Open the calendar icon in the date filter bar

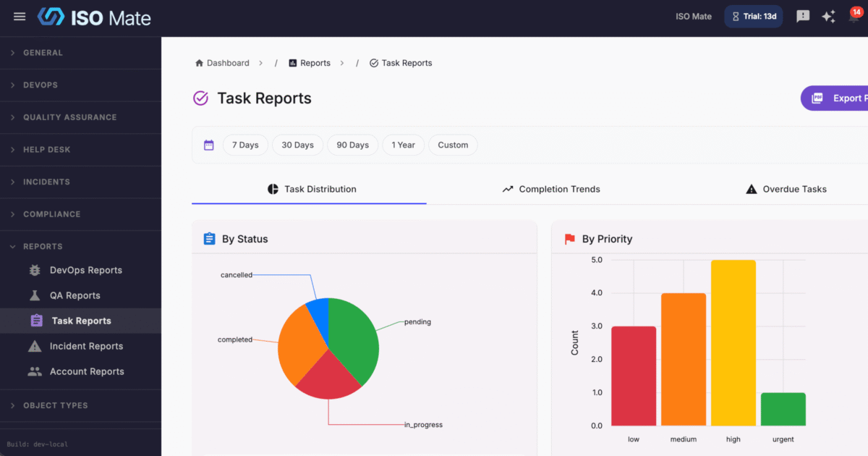(209, 145)
